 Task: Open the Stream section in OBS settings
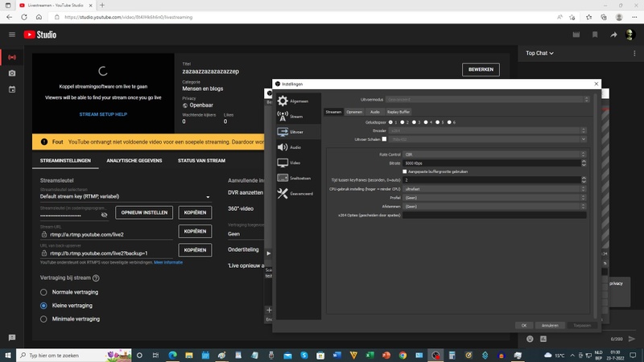pos(295,117)
